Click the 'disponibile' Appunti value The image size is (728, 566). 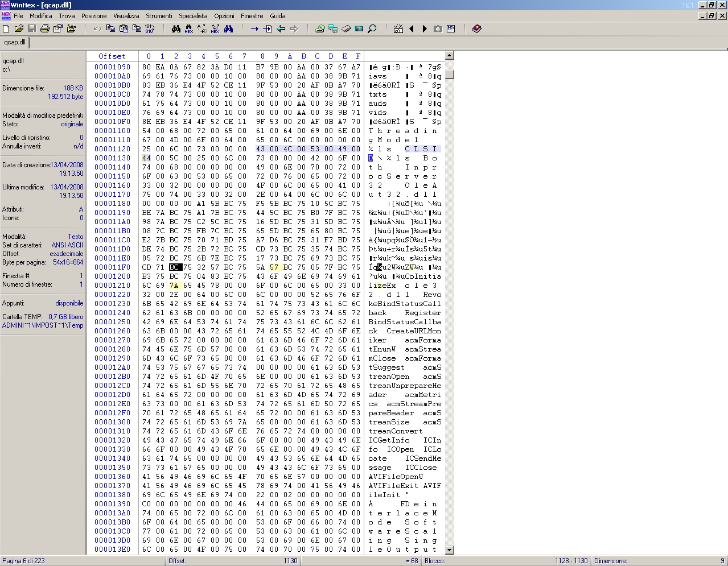(x=69, y=303)
